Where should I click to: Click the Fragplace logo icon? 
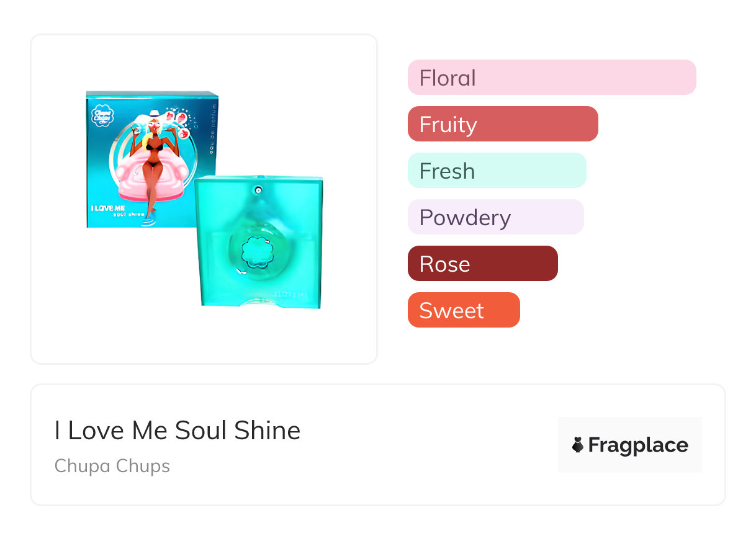coord(578,445)
